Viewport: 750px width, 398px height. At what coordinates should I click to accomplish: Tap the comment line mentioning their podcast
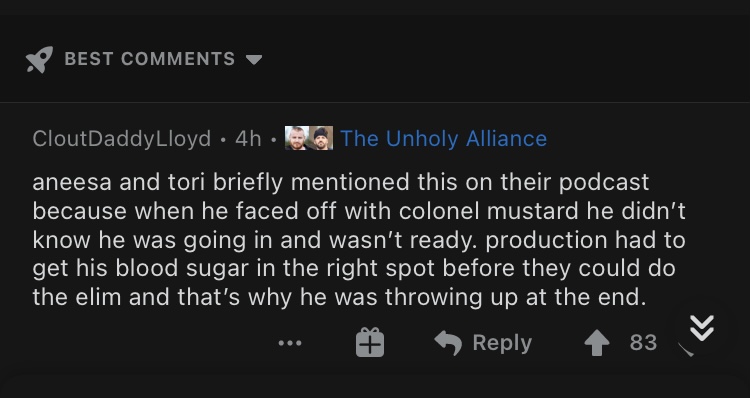(x=341, y=182)
